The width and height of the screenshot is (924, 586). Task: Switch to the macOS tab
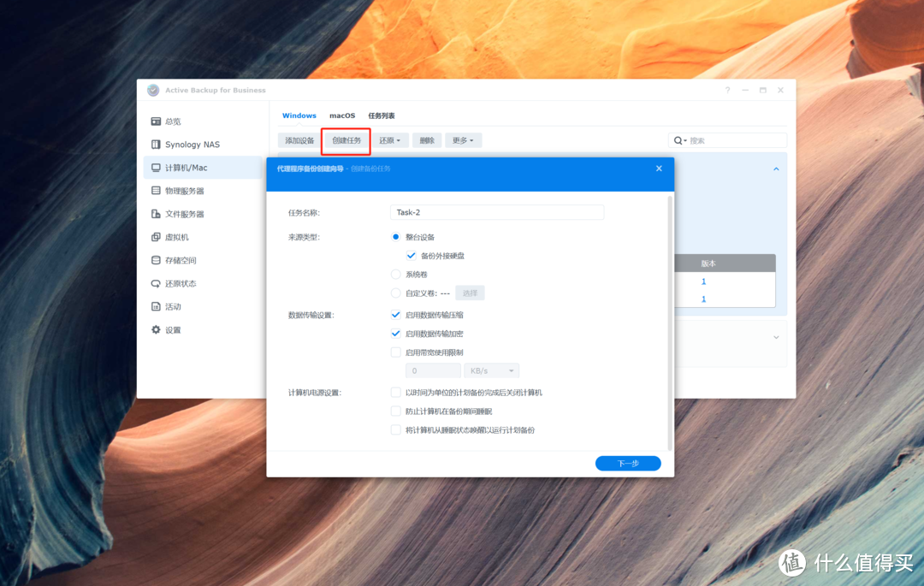coord(342,115)
